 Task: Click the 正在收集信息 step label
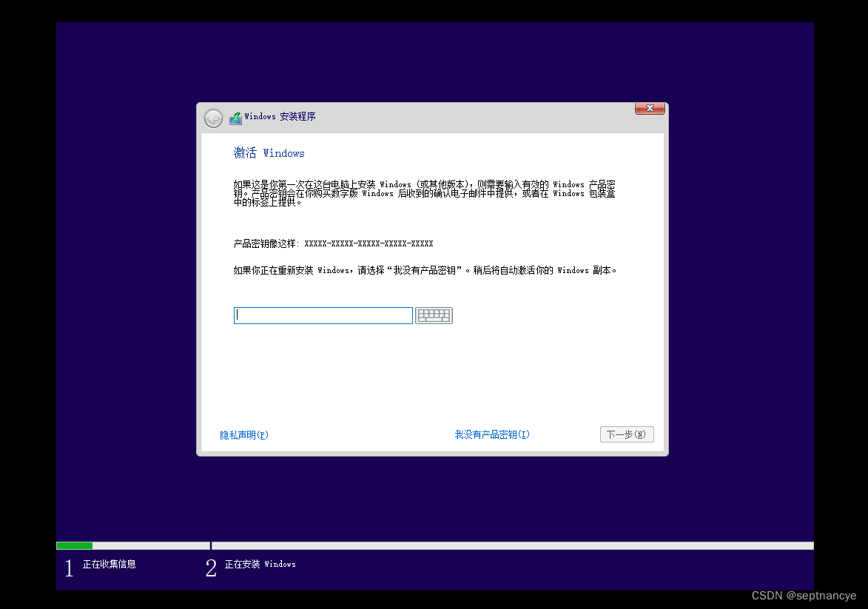[x=109, y=564]
